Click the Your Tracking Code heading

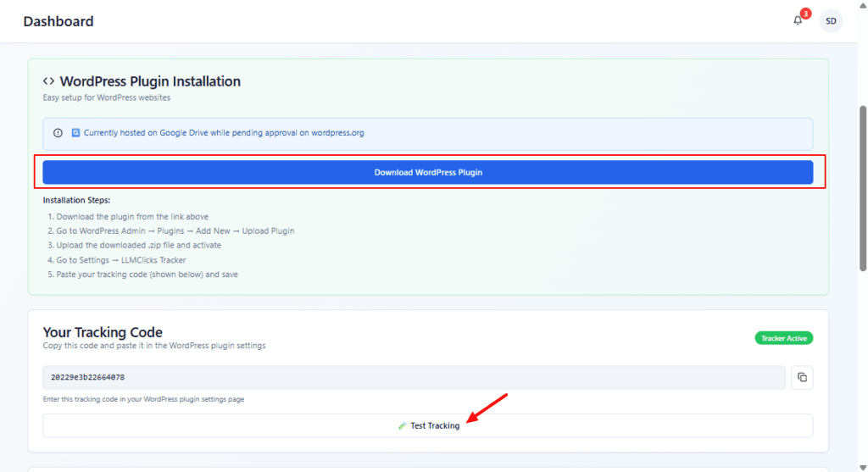(103, 332)
